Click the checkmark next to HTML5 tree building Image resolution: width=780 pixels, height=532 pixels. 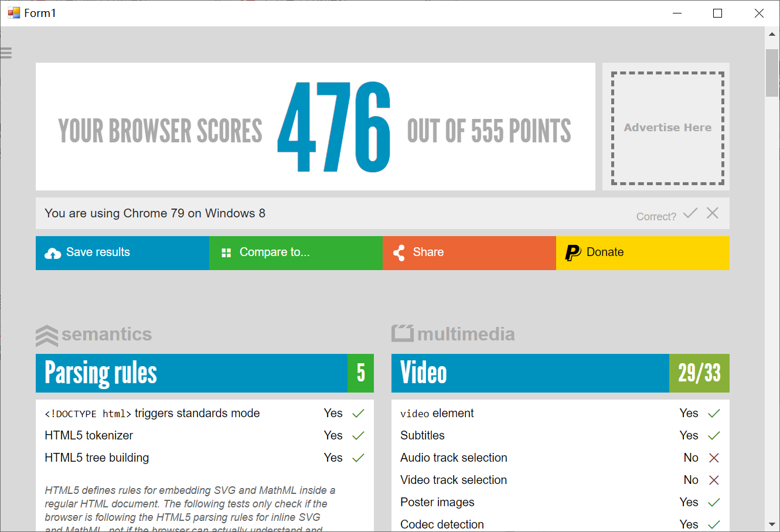[358, 458]
